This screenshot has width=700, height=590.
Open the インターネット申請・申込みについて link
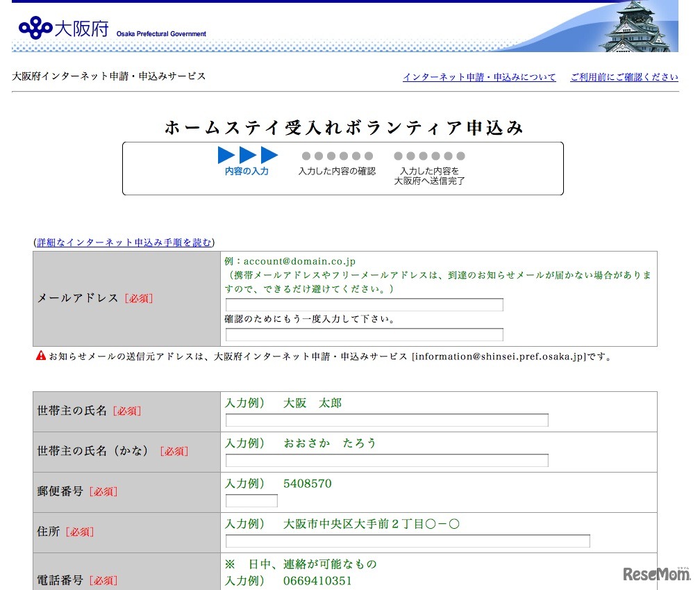click(x=479, y=77)
